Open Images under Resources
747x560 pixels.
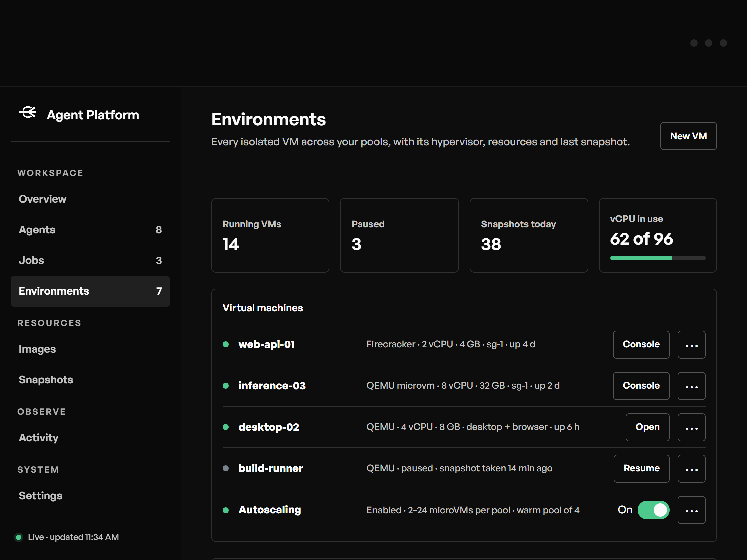[90, 349]
